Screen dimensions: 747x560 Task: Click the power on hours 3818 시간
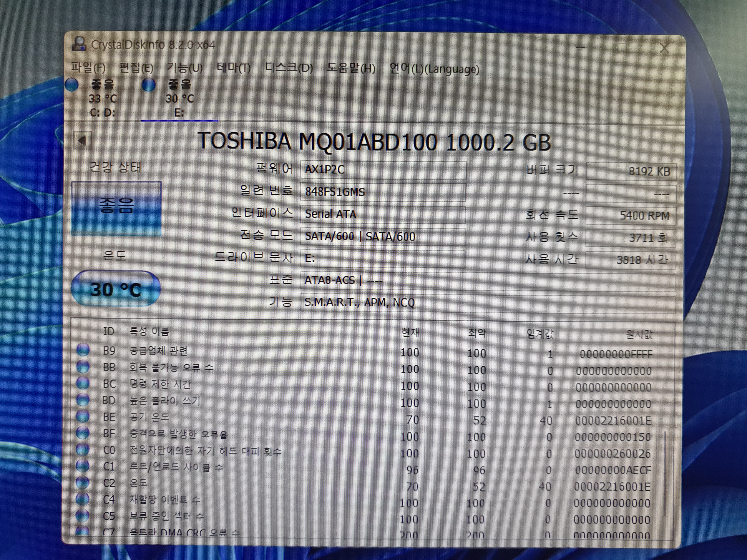tap(630, 260)
